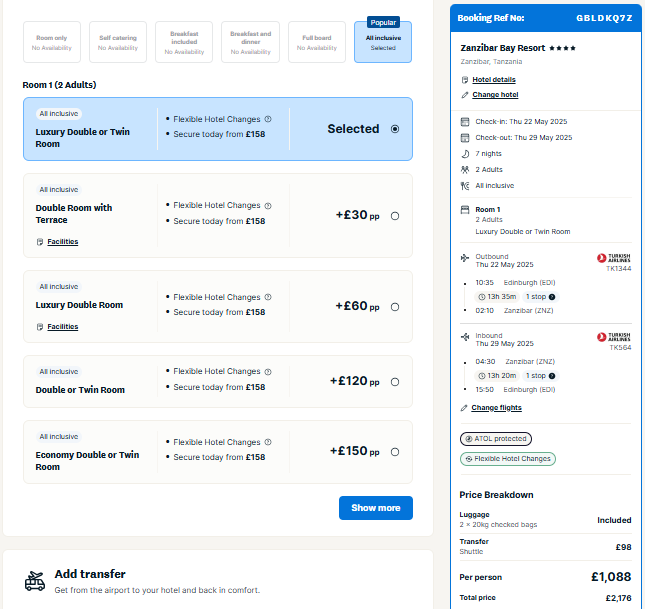Click the pencil icon next to Change hotel
This screenshot has width=645, height=609.
click(x=465, y=95)
